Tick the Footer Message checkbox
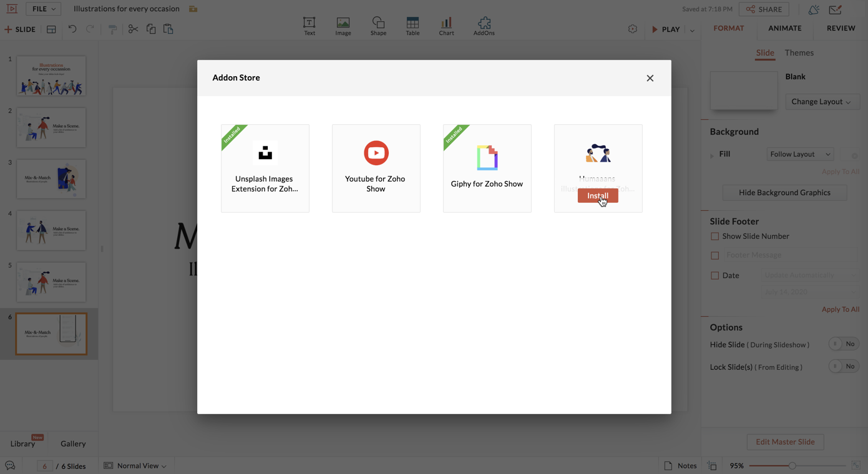The width and height of the screenshot is (868, 474). (x=715, y=255)
